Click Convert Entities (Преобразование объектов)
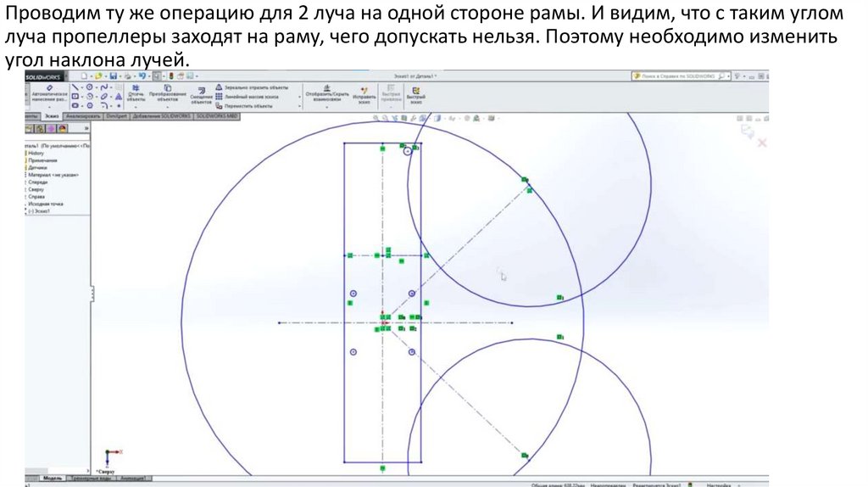 tap(168, 93)
